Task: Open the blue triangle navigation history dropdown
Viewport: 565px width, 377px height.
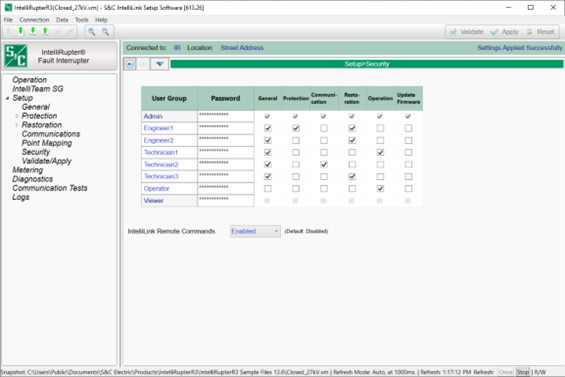Action: [x=160, y=64]
